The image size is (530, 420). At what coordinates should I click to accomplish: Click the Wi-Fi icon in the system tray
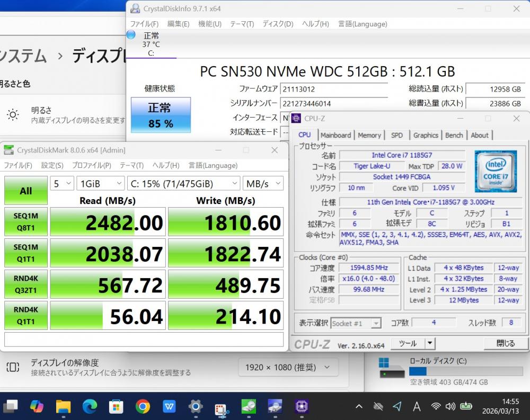coord(436,406)
